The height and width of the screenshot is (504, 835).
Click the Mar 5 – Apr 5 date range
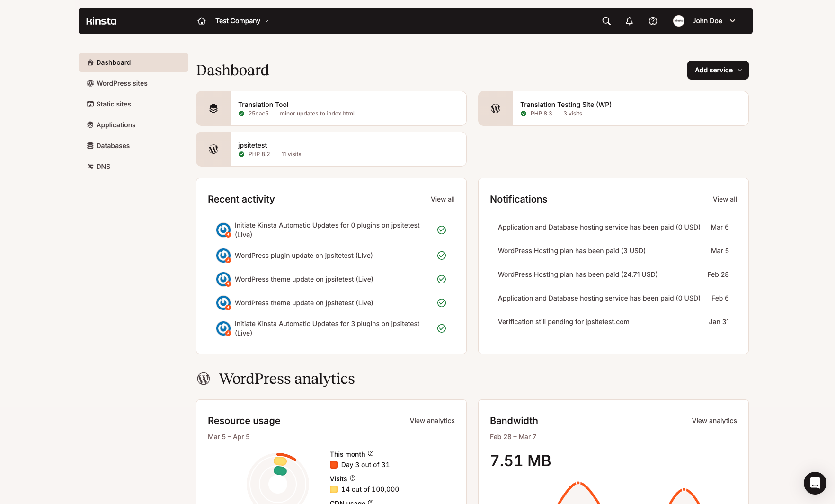pyautogui.click(x=229, y=437)
